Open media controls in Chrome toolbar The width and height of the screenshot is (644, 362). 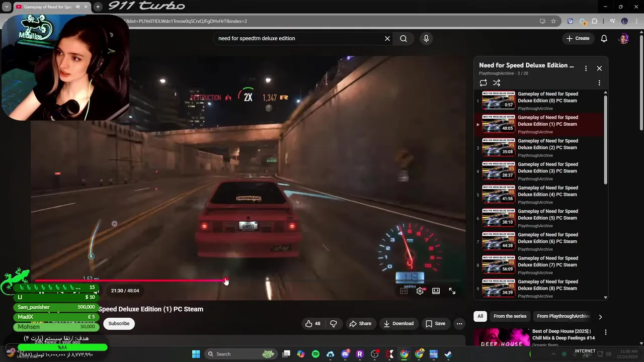(612, 21)
